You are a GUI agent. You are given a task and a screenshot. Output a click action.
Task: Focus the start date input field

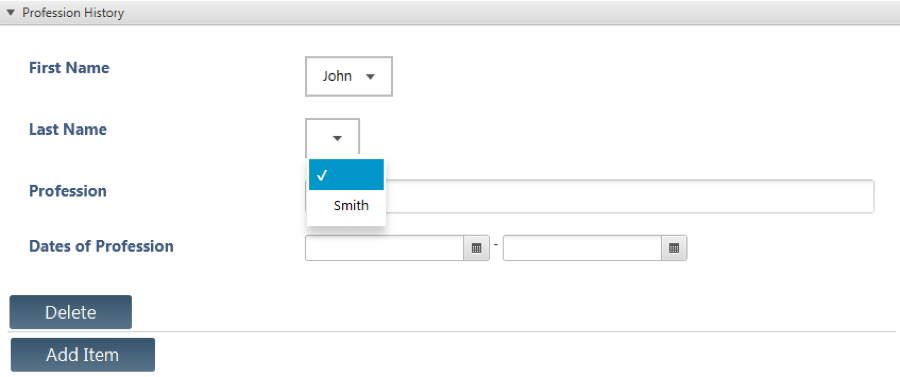[385, 248]
